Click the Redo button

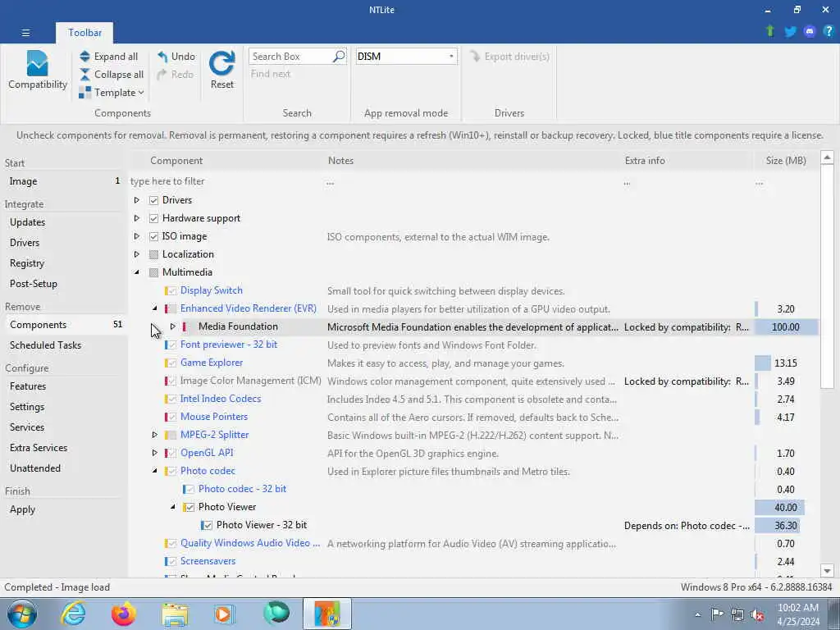pos(176,75)
